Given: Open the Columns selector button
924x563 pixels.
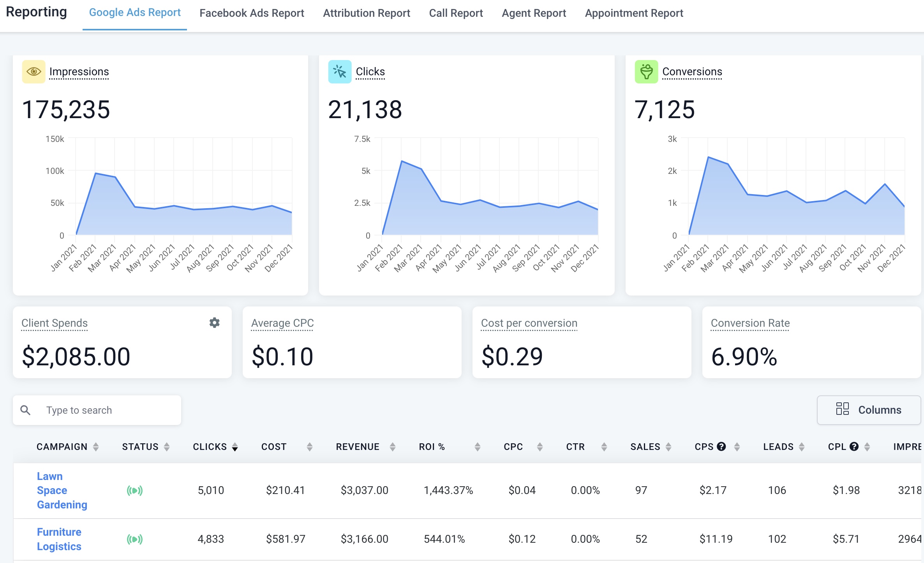Looking at the screenshot, I should 869,410.
